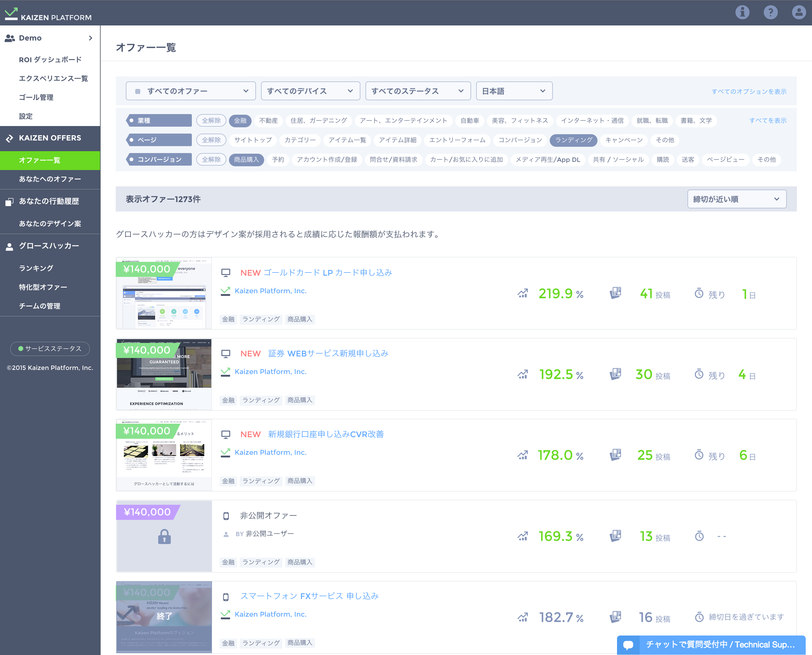
Task: Open 設定 in the sidebar
Action: (x=26, y=116)
